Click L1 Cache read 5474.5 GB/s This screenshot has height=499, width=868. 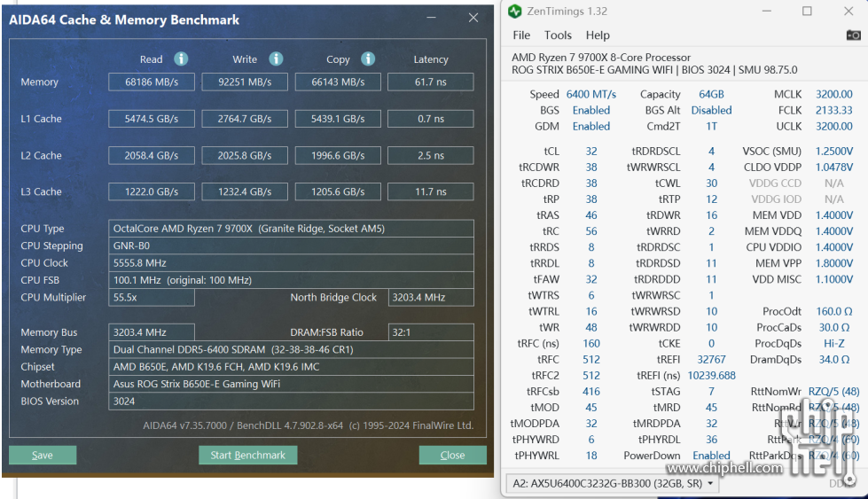pos(151,119)
